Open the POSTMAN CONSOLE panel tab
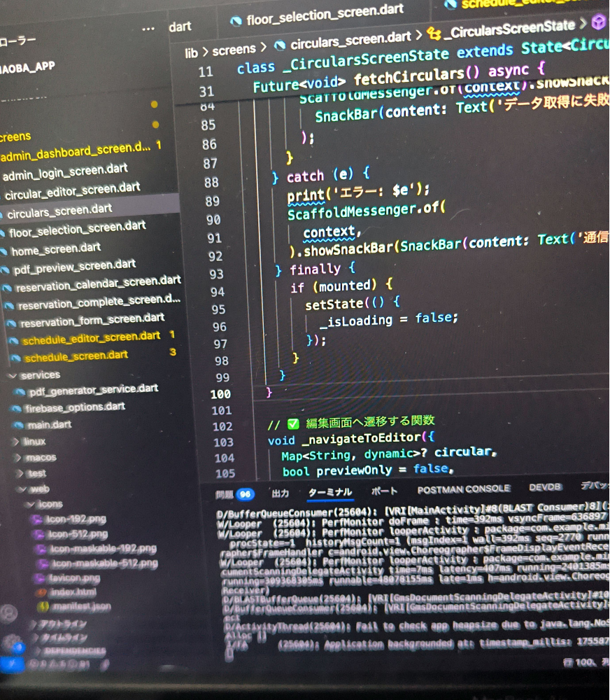610x700 pixels. [464, 489]
